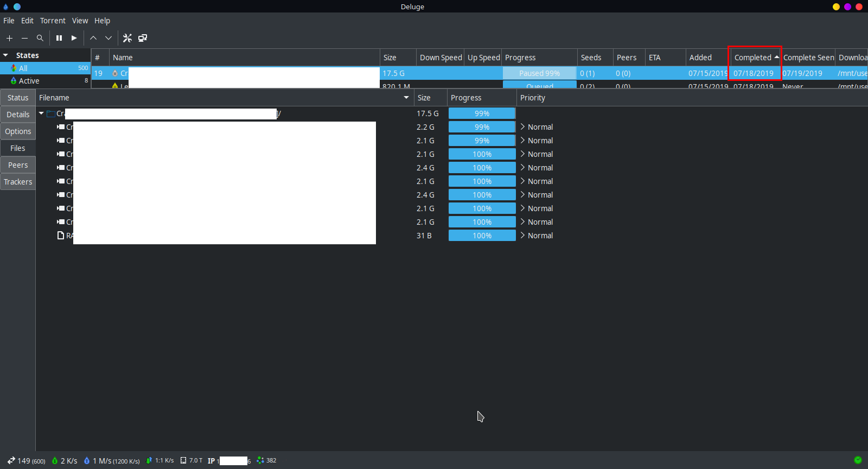This screenshot has width=868, height=469.
Task: Click the DHT nodes 382 indicator
Action: [266, 460]
